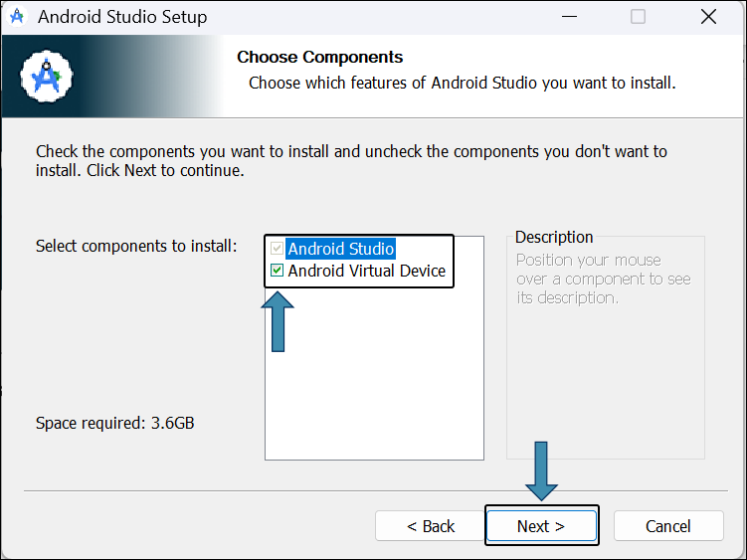Click the Select components to install label

pyautogui.click(x=136, y=247)
